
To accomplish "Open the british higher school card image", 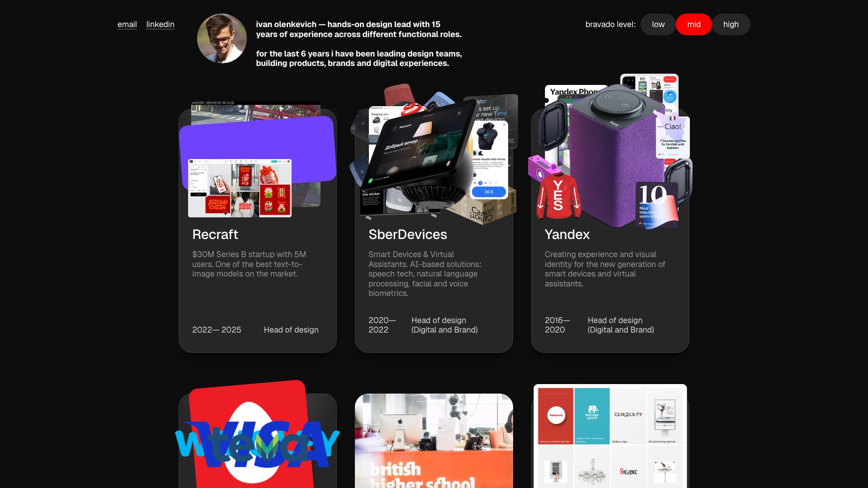I will pyautogui.click(x=434, y=441).
